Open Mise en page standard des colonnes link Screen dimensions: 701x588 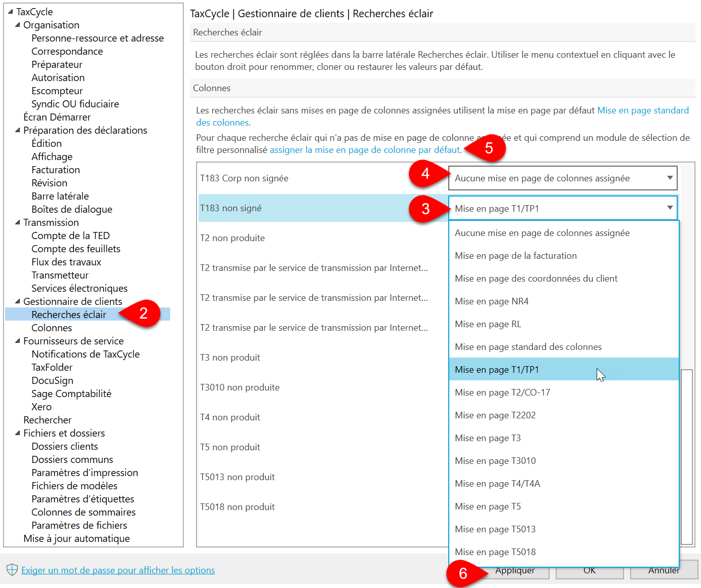click(643, 110)
